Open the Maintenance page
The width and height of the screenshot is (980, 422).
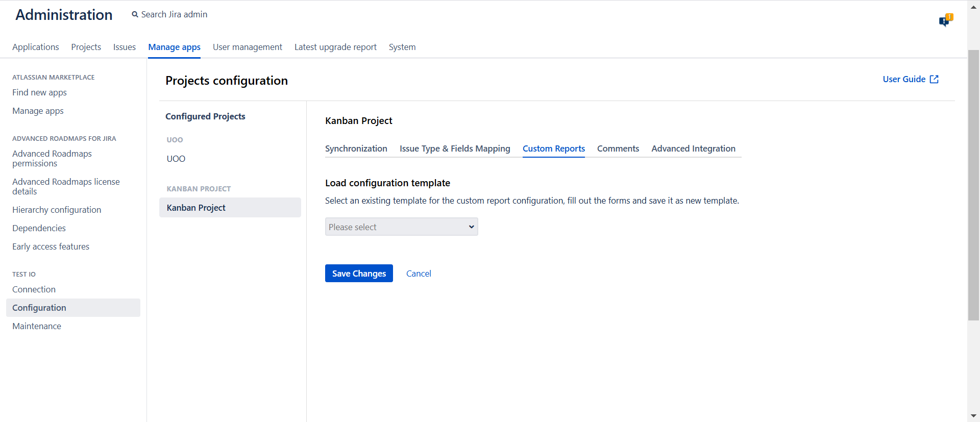click(x=37, y=326)
